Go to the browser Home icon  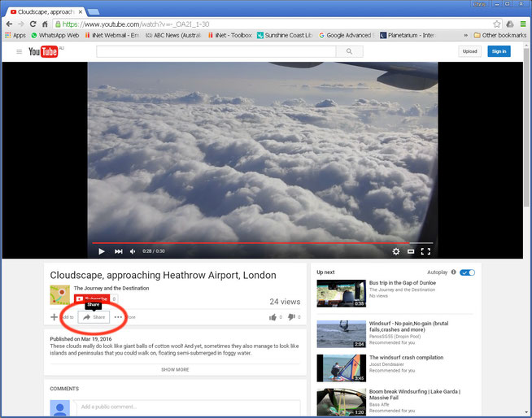tap(45, 24)
